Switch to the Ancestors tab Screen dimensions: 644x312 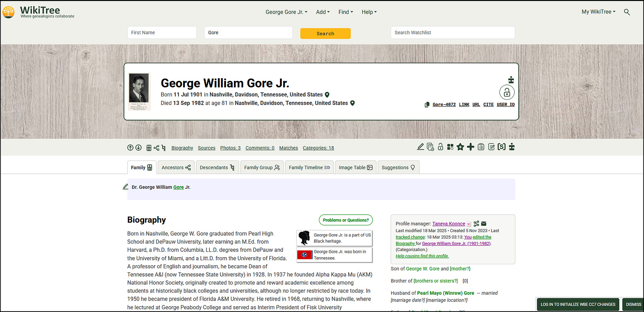click(176, 167)
